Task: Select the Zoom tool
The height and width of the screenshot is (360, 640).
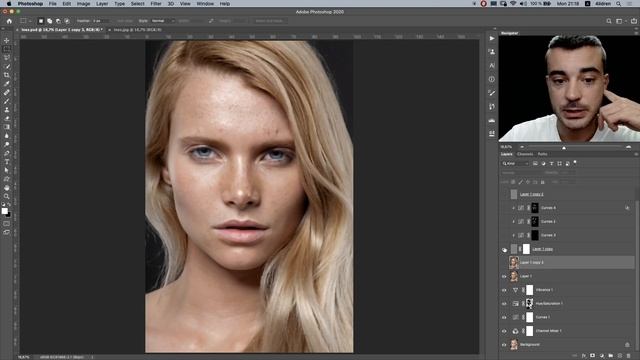Action: click(x=7, y=196)
